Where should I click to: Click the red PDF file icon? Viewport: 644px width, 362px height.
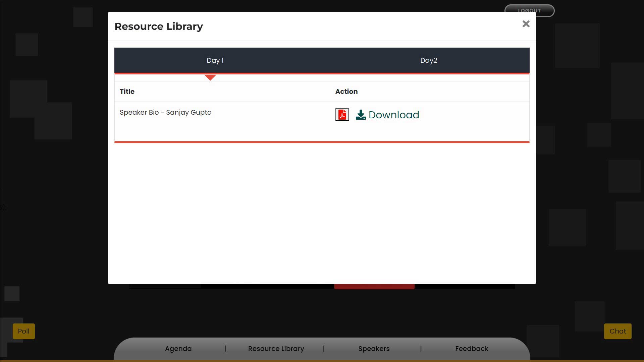coord(342,115)
